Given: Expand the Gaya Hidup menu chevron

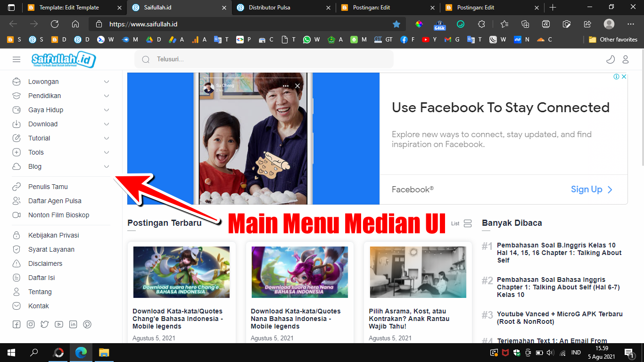Looking at the screenshot, I should [x=107, y=110].
